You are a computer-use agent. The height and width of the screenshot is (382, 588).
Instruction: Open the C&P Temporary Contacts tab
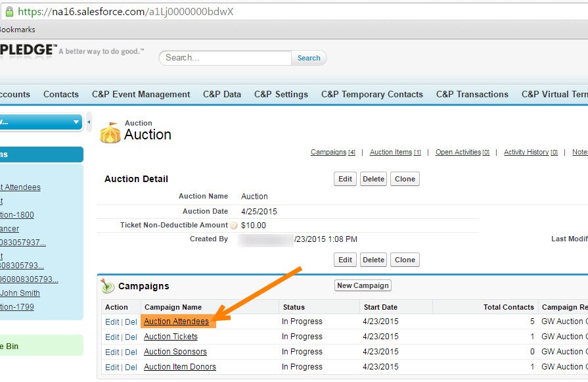372,94
